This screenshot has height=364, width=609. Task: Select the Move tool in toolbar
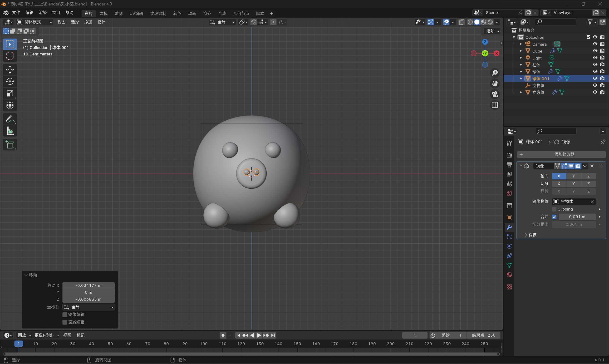[10, 70]
